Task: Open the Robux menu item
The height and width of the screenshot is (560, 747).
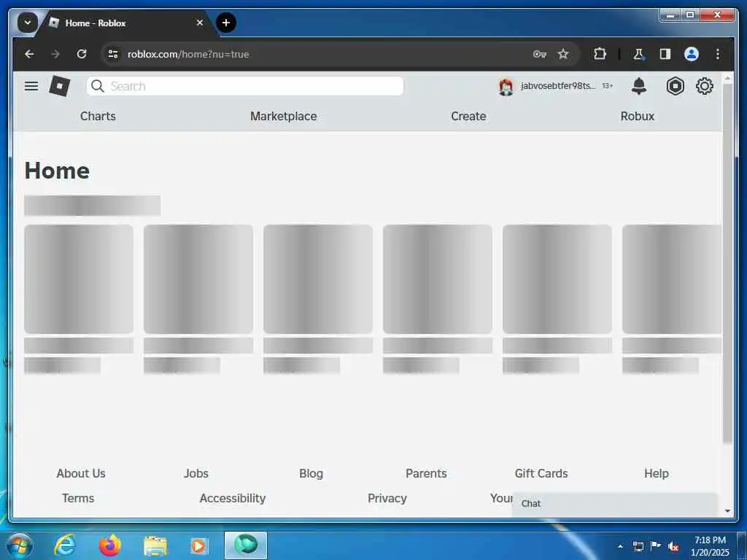Action: click(637, 116)
